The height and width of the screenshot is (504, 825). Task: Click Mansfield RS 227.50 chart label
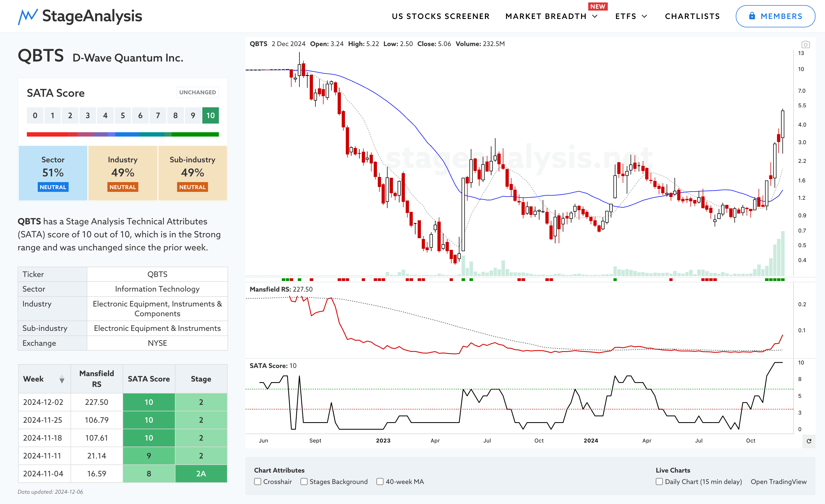[281, 289]
